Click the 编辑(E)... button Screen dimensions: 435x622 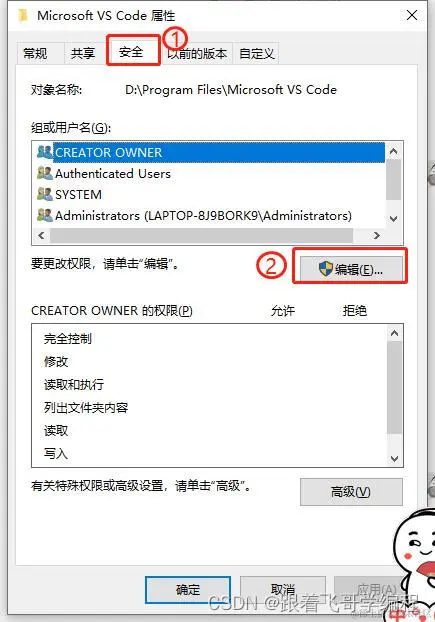pyautogui.click(x=351, y=269)
